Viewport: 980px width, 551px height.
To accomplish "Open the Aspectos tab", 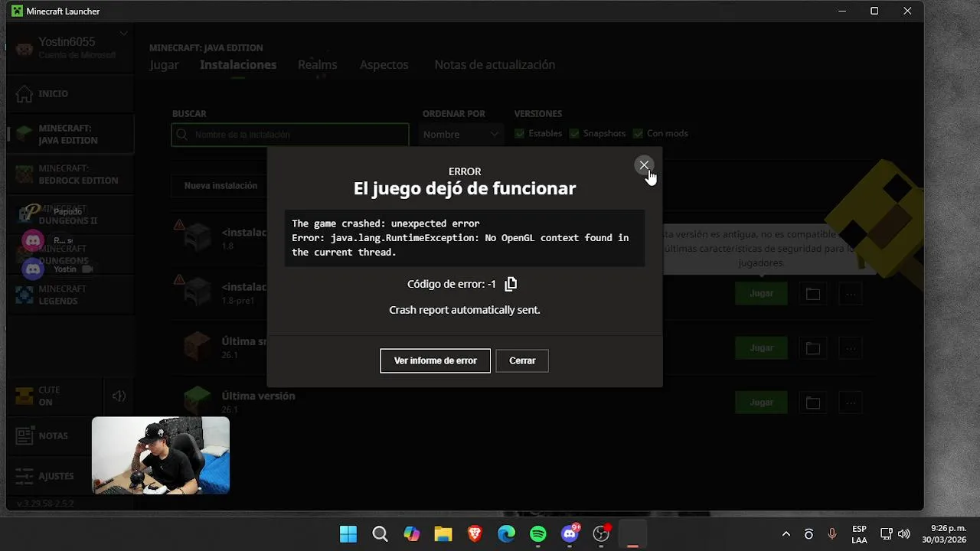I will point(384,65).
